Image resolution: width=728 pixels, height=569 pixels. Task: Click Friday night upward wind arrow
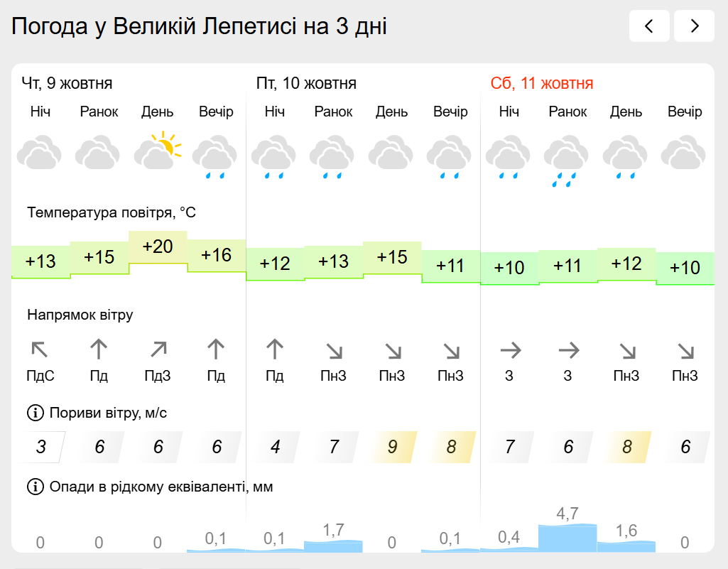275,349
